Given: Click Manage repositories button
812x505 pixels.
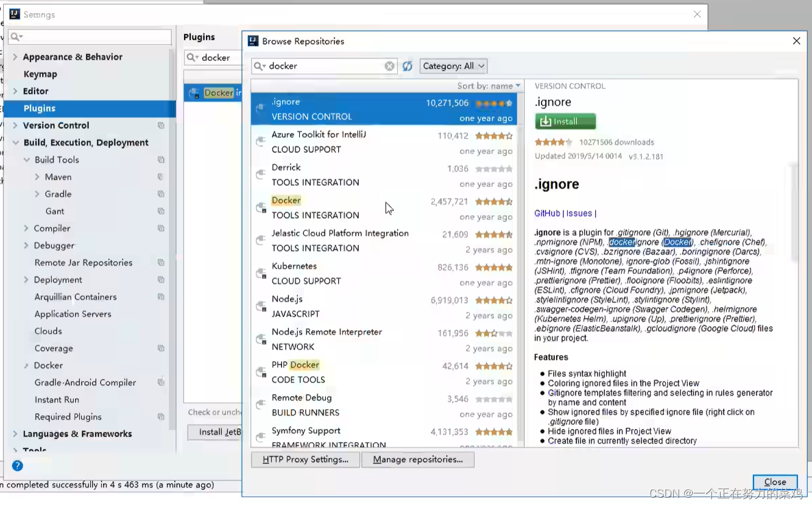Looking at the screenshot, I should pyautogui.click(x=418, y=459).
